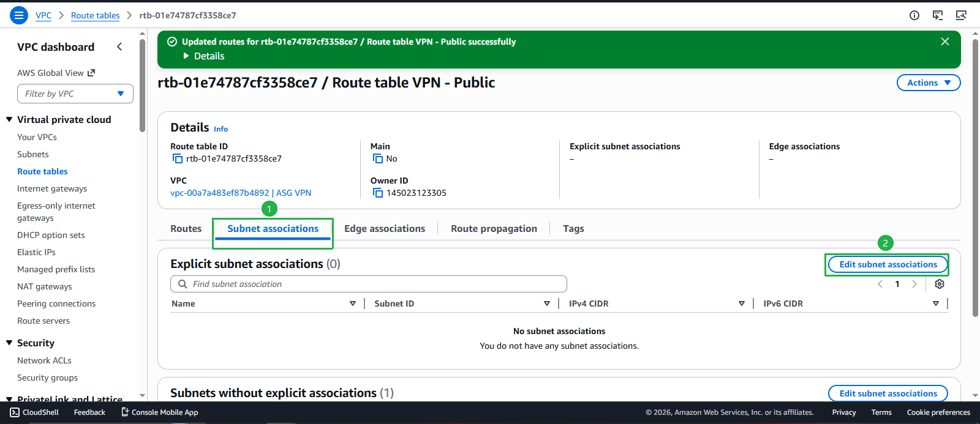Open Managed prefix lists
Image resolution: width=980 pixels, height=424 pixels.
pyautogui.click(x=56, y=269)
